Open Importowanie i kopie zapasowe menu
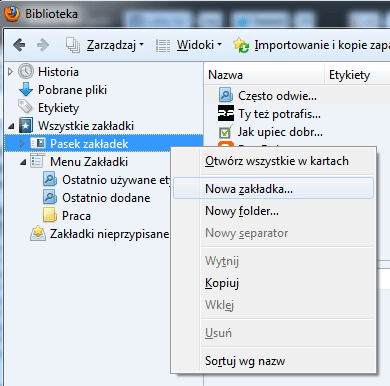The height and width of the screenshot is (386, 390). [x=322, y=45]
